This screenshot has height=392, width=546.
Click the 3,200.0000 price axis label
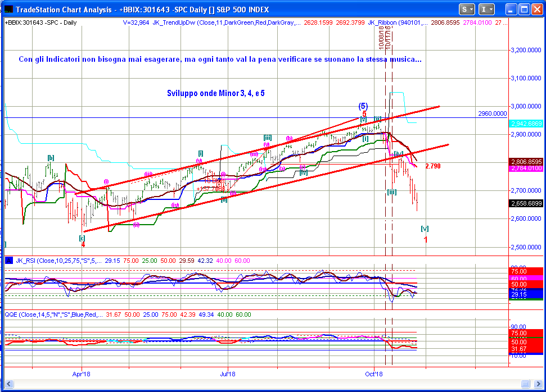[x=526, y=50]
